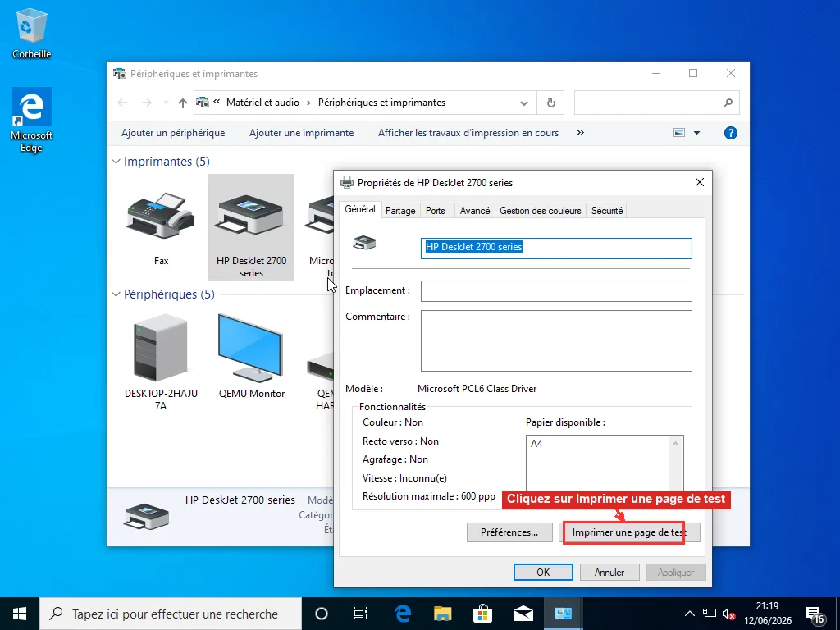The width and height of the screenshot is (840, 630).
Task: Open the recent locations dropdown arrow
Action: pos(166,103)
